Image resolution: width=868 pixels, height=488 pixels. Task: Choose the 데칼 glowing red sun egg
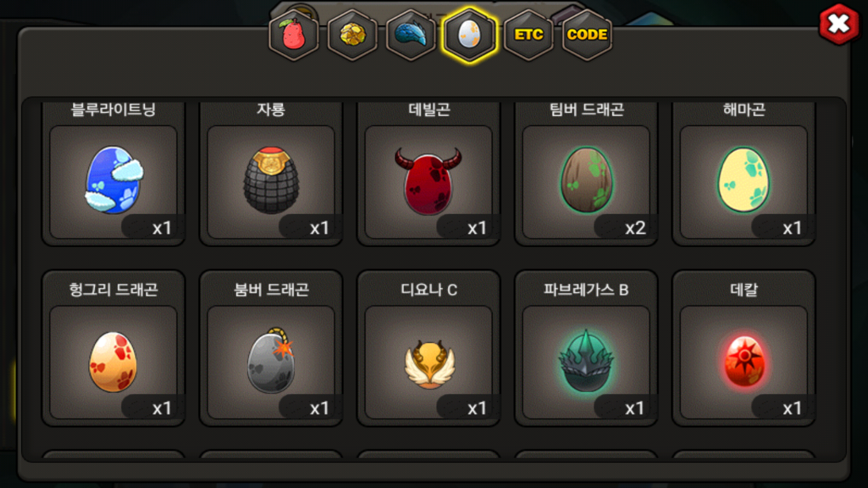[x=744, y=362]
